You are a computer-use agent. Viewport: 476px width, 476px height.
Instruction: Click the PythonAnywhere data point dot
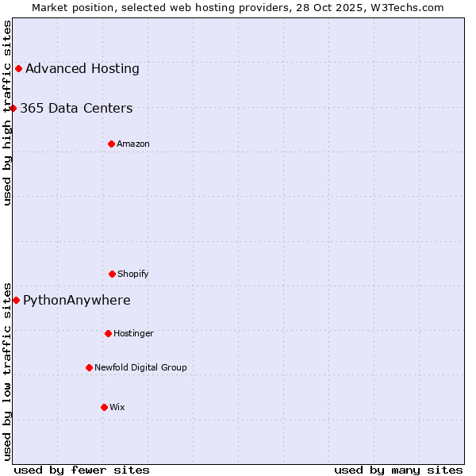(16, 300)
